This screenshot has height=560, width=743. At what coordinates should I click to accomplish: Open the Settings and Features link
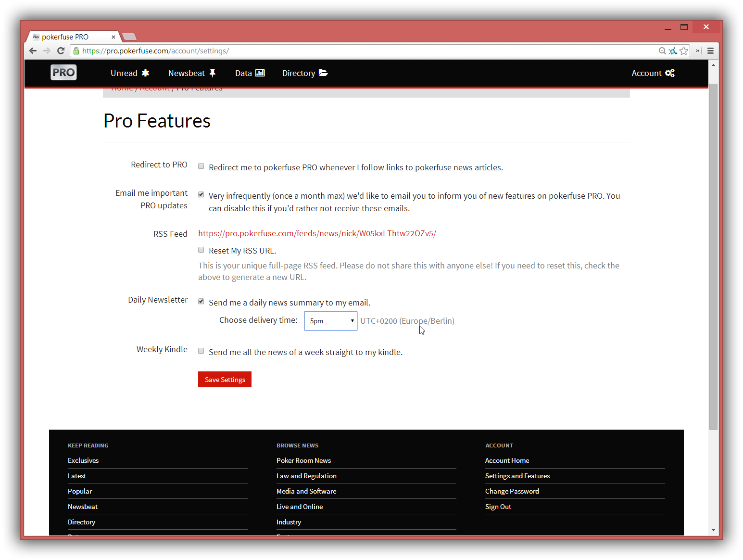pyautogui.click(x=517, y=476)
